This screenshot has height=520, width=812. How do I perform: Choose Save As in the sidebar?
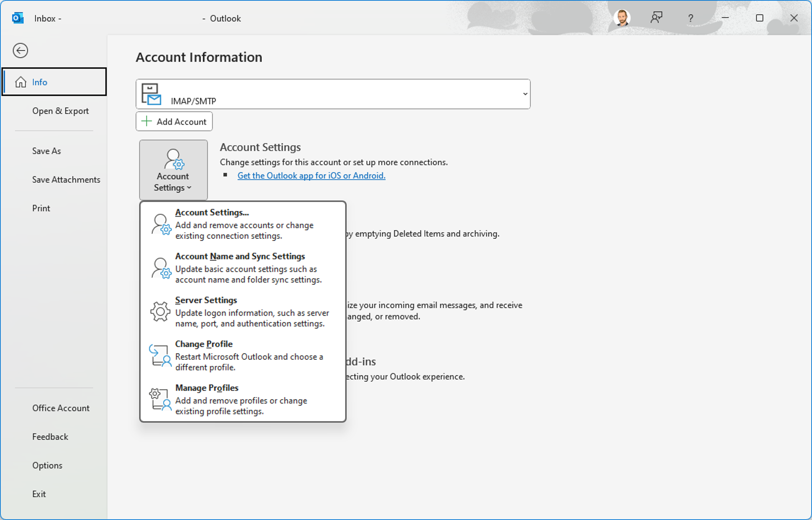coord(46,151)
